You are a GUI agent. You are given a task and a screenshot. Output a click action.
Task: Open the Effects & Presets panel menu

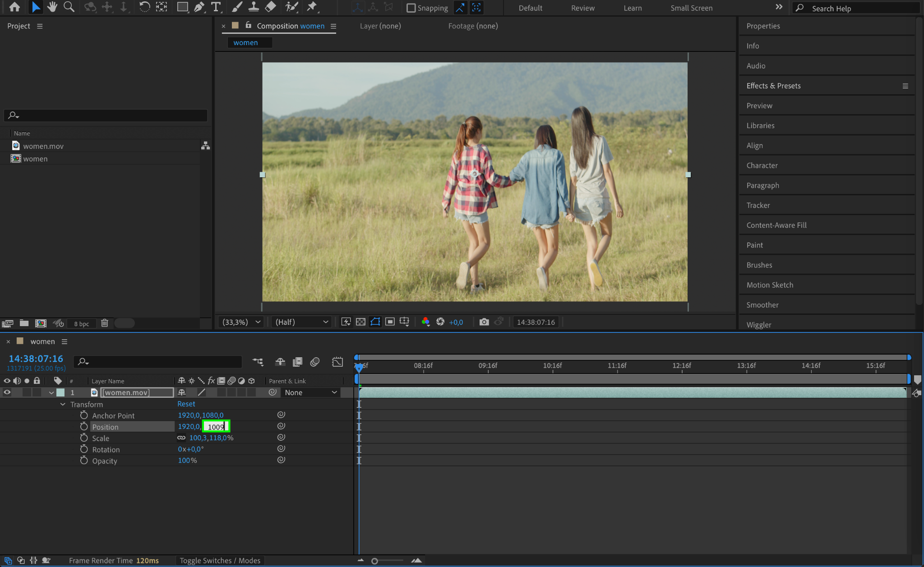(x=905, y=86)
